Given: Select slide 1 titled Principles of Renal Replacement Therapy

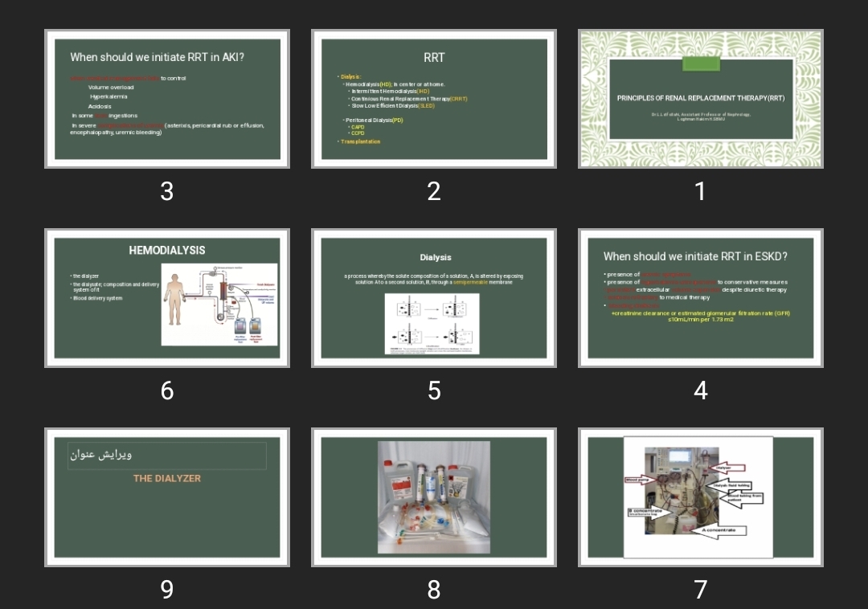Looking at the screenshot, I should point(700,99).
